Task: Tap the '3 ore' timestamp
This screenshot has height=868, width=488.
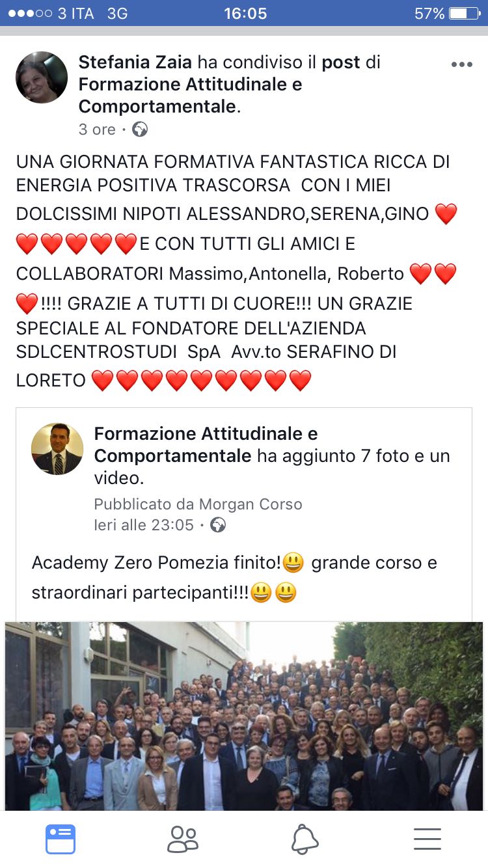Action: click(x=97, y=129)
